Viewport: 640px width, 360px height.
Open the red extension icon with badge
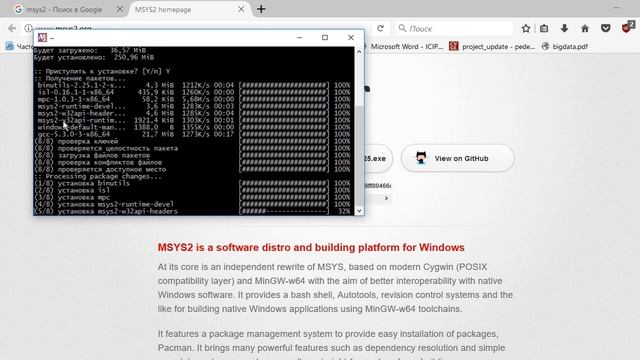pyautogui.click(x=627, y=27)
